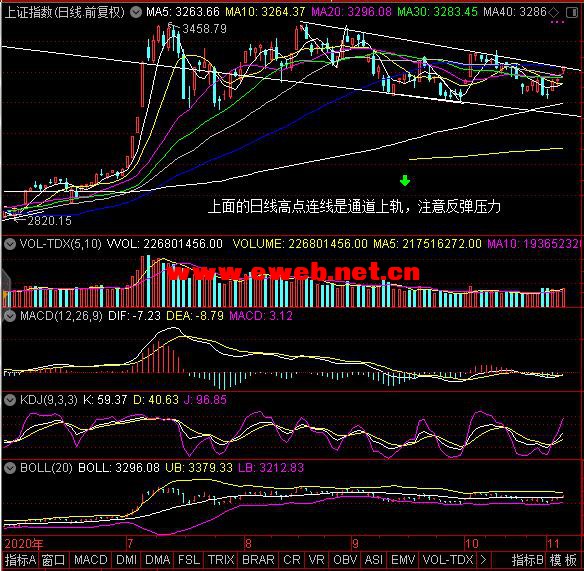
Task: Switch to the ASI indicator tab
Action: point(374,560)
